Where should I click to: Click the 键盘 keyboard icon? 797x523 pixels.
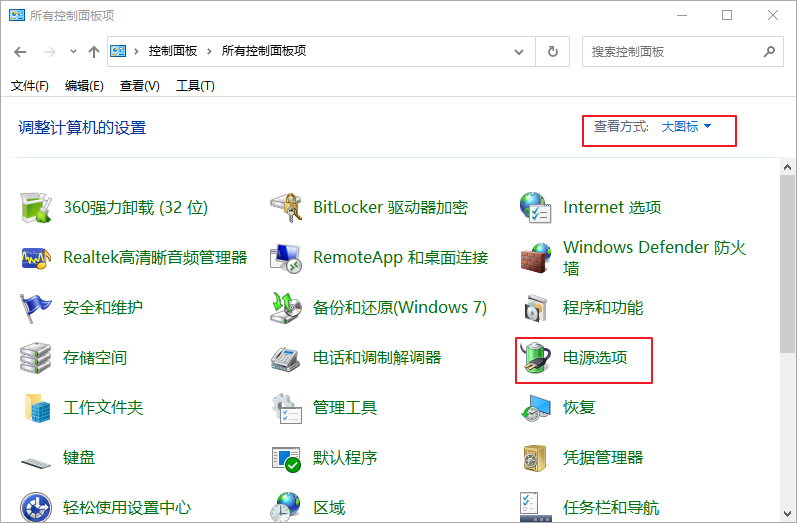coord(36,462)
